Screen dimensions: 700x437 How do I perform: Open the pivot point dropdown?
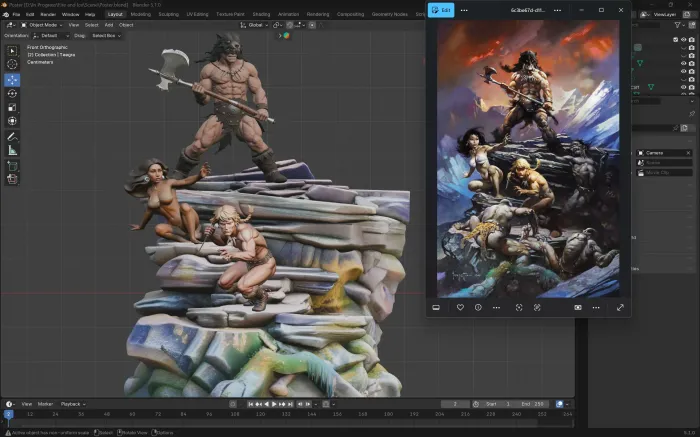[x=277, y=25]
